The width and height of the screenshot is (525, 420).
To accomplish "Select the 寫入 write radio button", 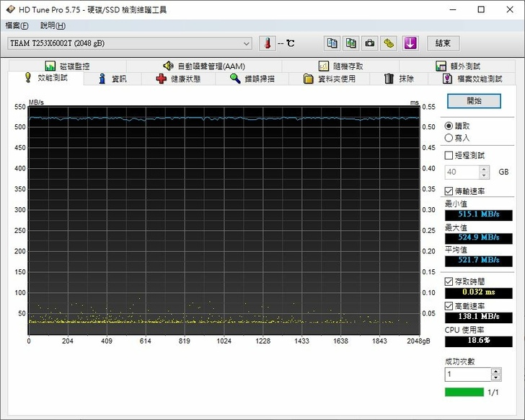I will click(449, 137).
